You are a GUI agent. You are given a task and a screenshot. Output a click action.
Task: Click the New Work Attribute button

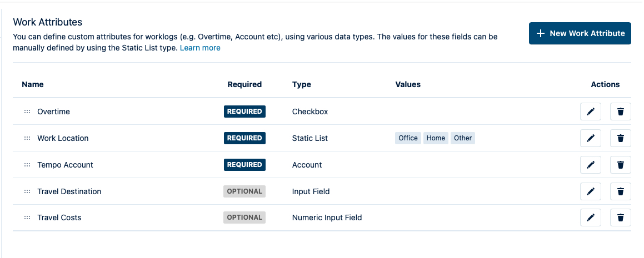(x=580, y=33)
